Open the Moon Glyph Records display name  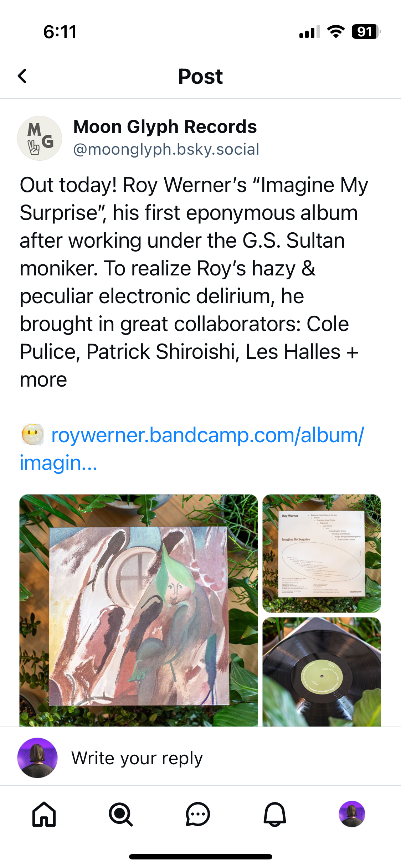tap(165, 127)
